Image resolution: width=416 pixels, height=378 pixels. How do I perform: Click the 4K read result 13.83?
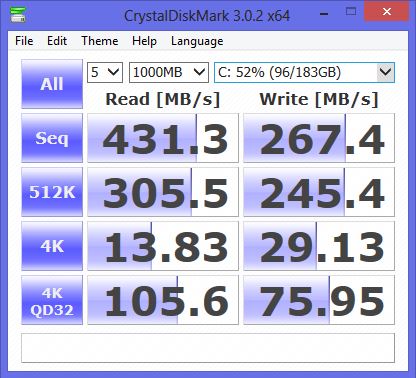coord(163,246)
